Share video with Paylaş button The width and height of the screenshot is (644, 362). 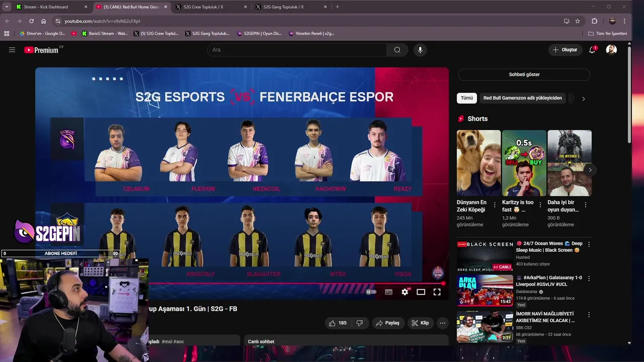pyautogui.click(x=388, y=323)
